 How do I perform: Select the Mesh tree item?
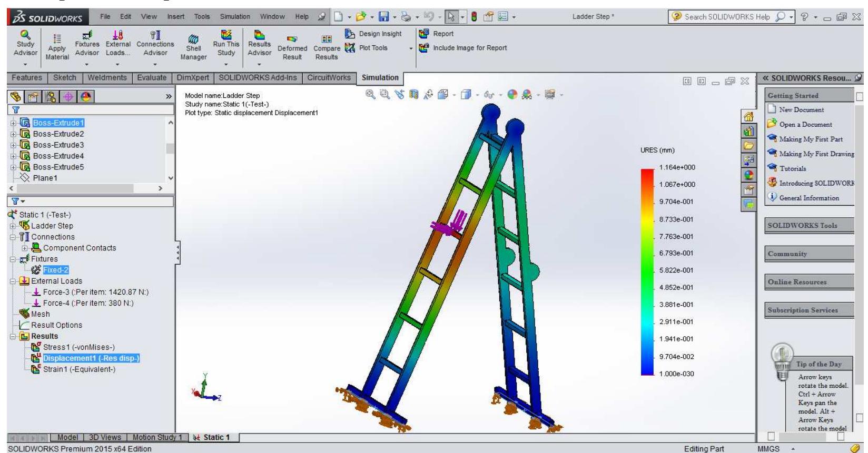pos(34,314)
